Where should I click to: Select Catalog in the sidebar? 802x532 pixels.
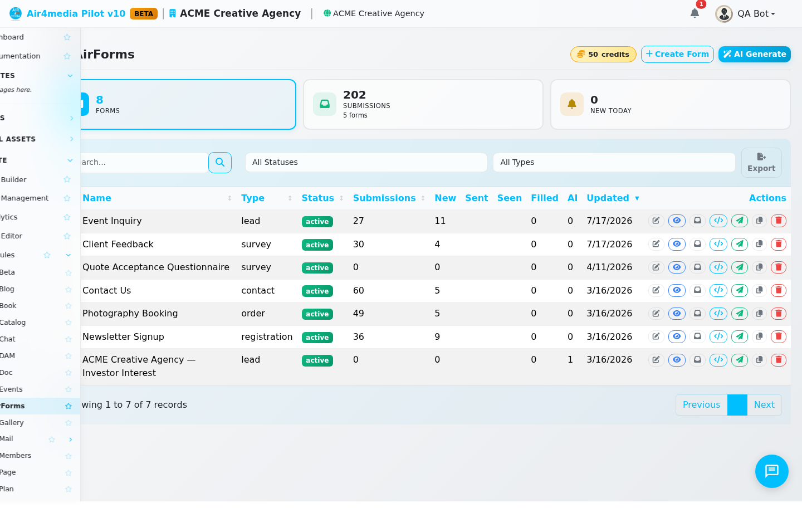point(13,323)
